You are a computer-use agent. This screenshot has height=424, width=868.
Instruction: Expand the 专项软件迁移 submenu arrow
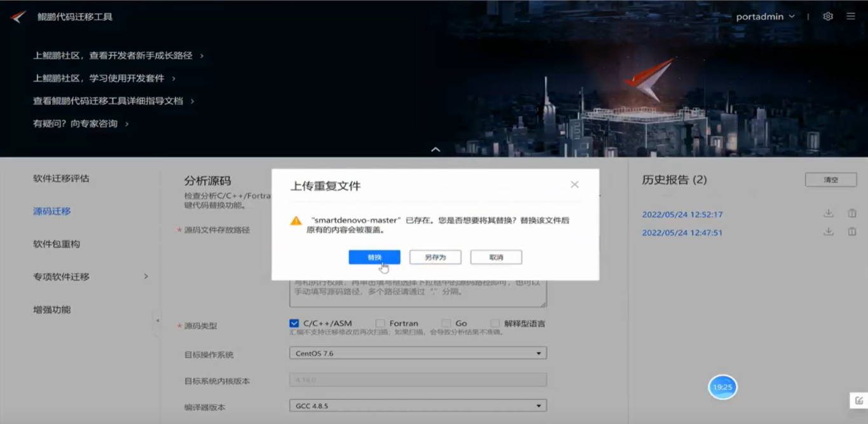tap(146, 276)
